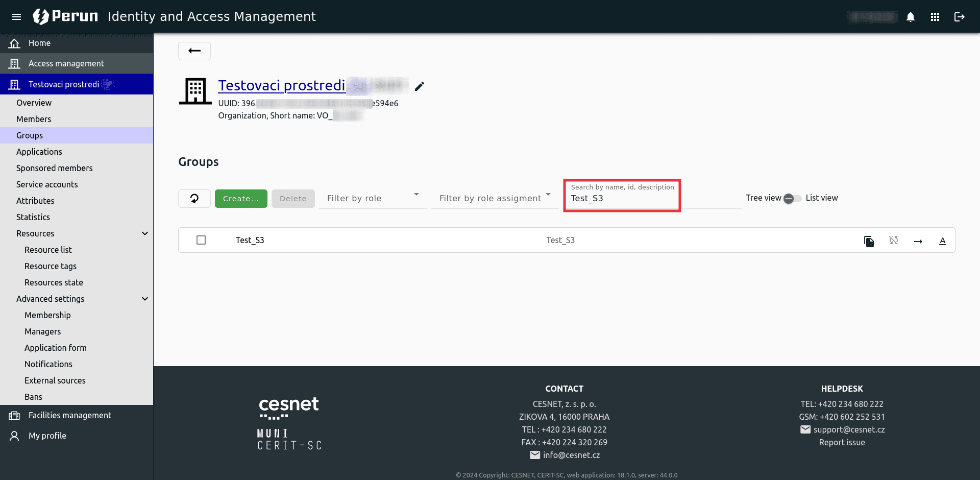Open Test_S3 attributes via the A icon
The image size is (980, 480).
click(942, 241)
